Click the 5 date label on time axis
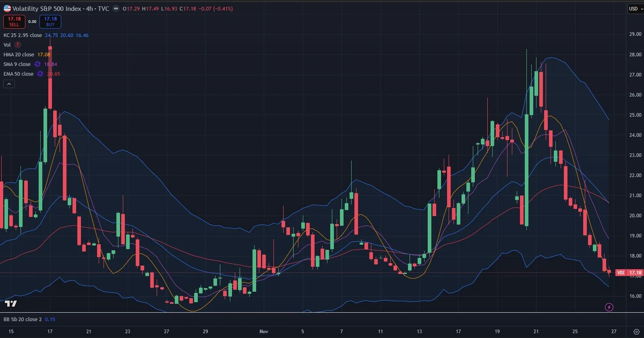Viewport: 644px width, 338px height. [303, 331]
